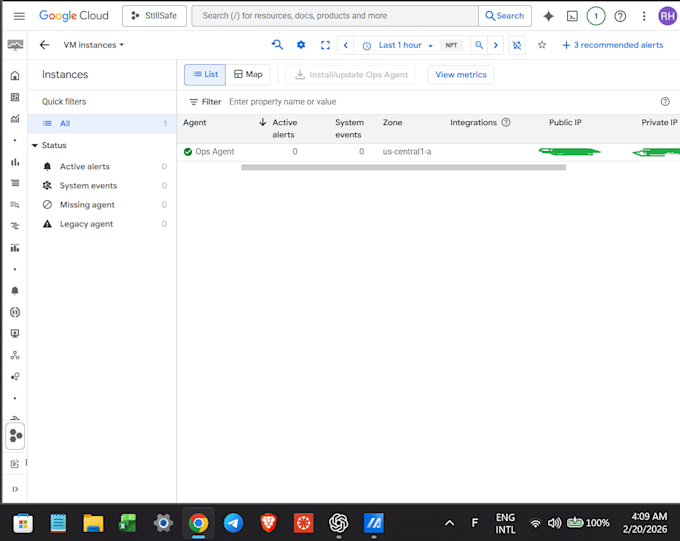
Task: Open the stacked lines logs icon in sidebar
Action: coord(15,183)
